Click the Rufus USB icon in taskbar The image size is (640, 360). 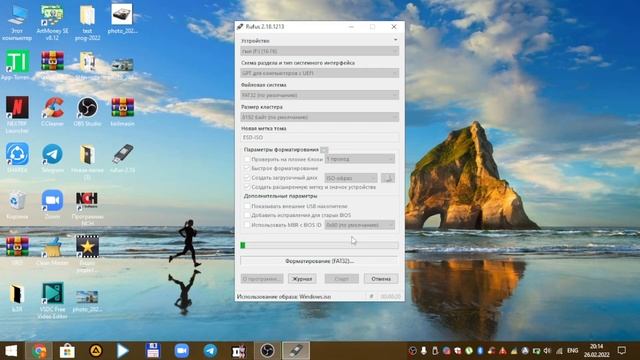(296, 351)
